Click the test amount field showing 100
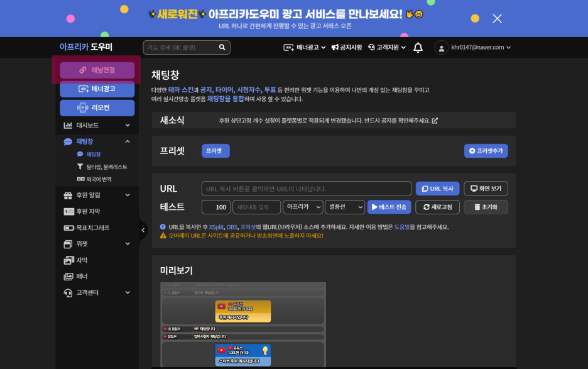This screenshot has height=369, width=588. click(x=216, y=207)
